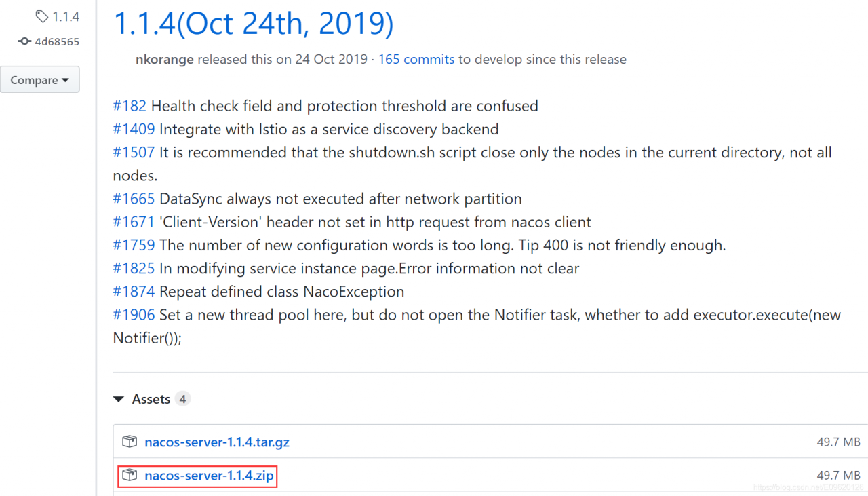This screenshot has width=868, height=496.
Task: Open issue #1507 about shutdown.sh
Action: [134, 152]
